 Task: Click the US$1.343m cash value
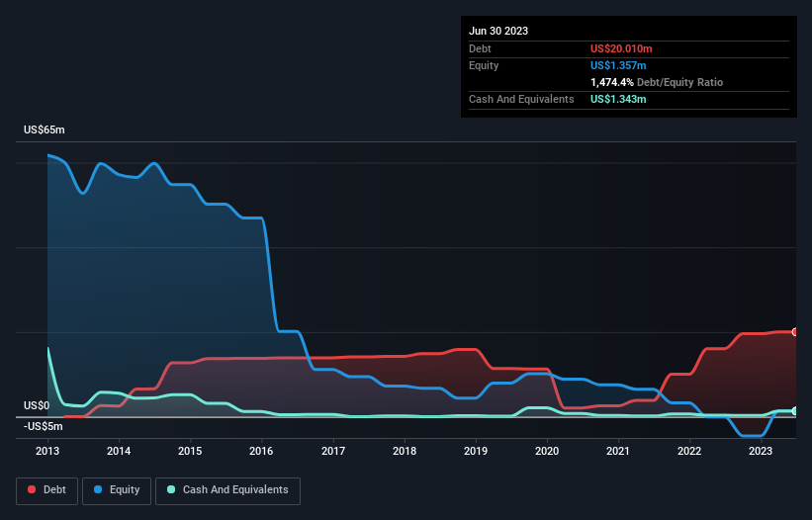pos(618,99)
